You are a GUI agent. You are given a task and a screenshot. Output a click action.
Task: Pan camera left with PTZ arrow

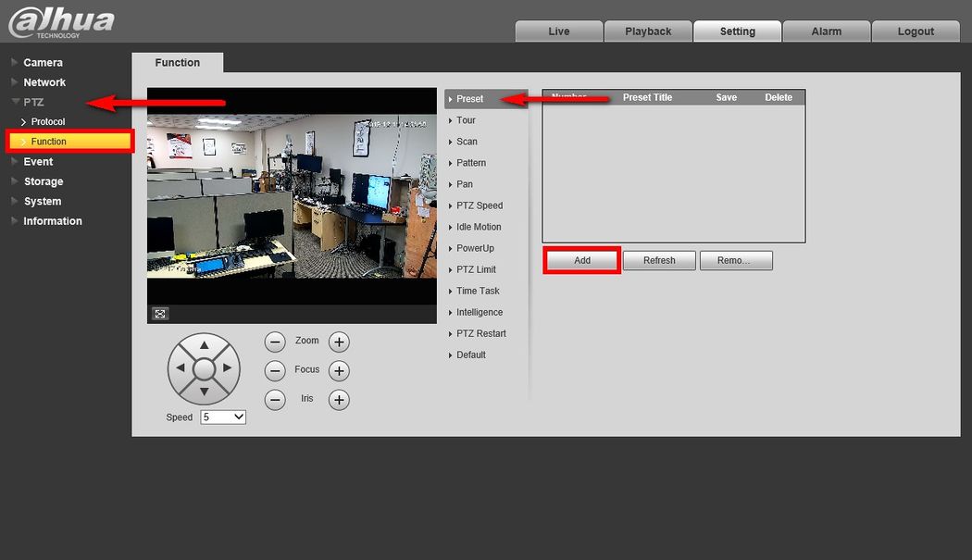181,368
